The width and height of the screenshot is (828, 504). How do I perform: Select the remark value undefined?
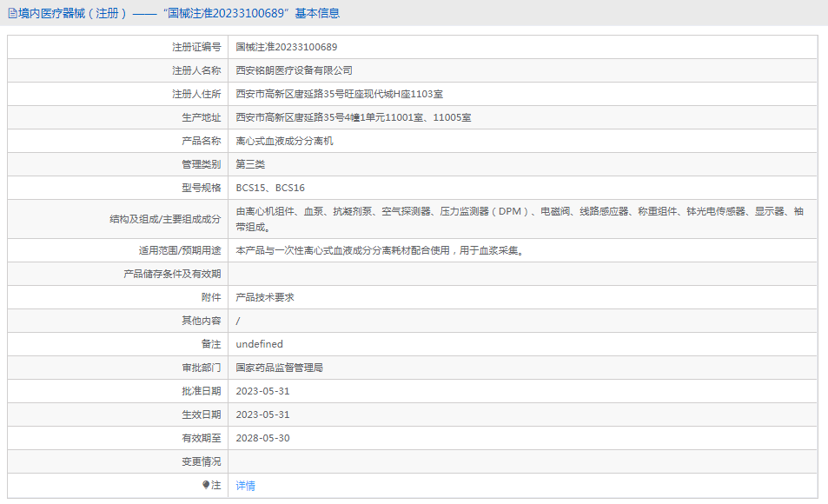259,344
